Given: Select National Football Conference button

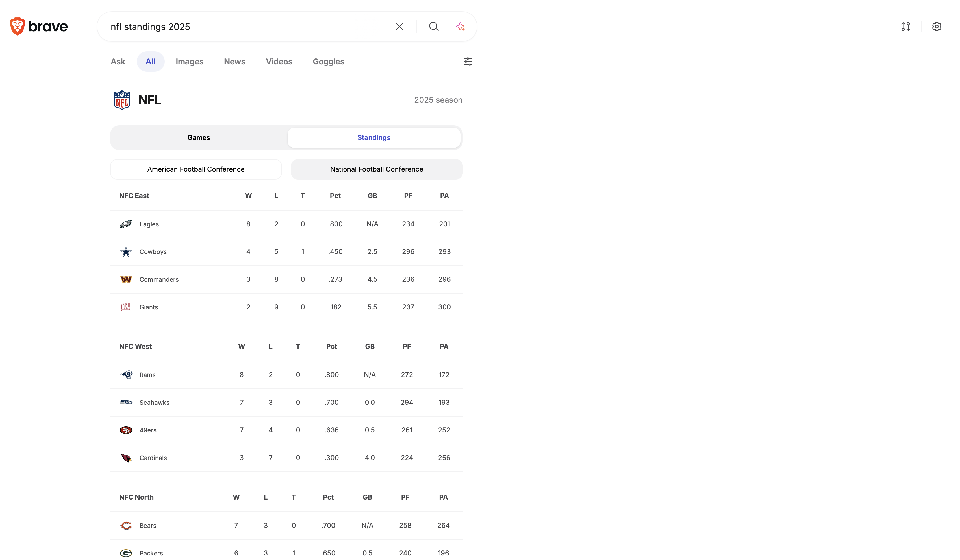Looking at the screenshot, I should click(x=376, y=169).
